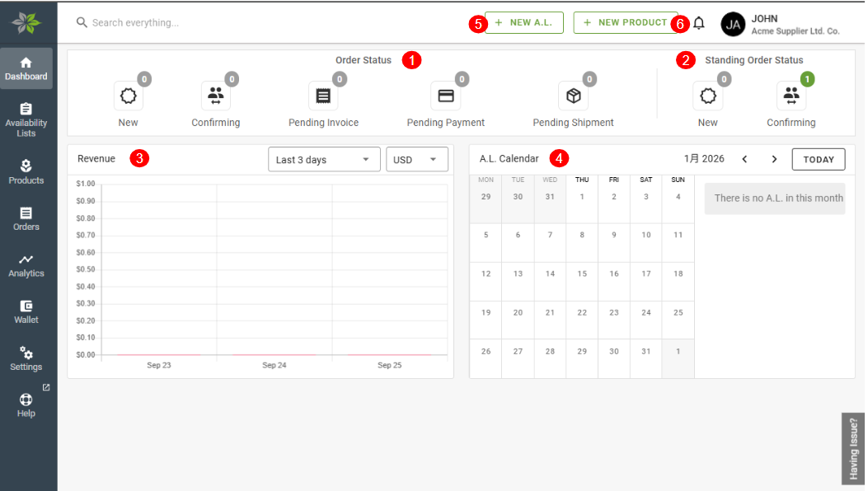
Task: Click Confirming icon under Standing Order Status
Action: tap(791, 96)
